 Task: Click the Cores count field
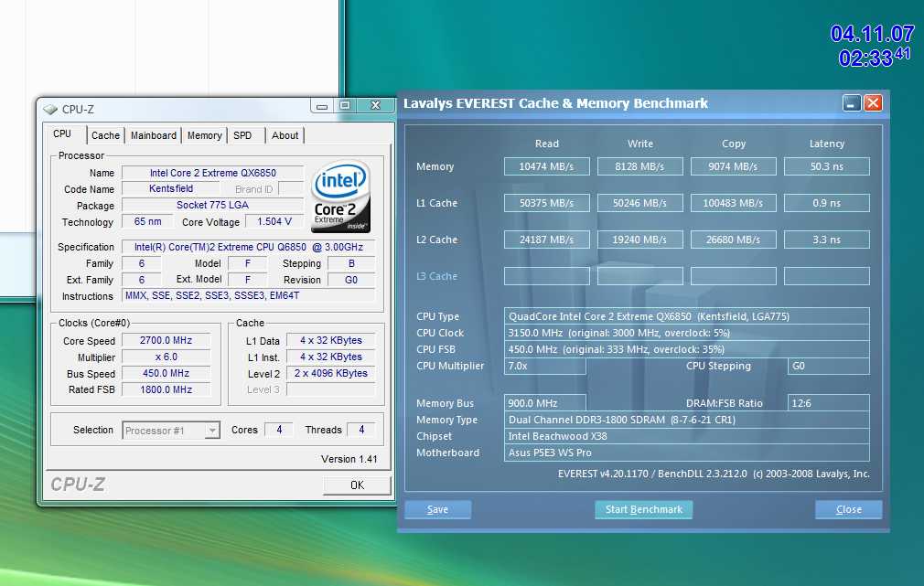tap(279, 430)
